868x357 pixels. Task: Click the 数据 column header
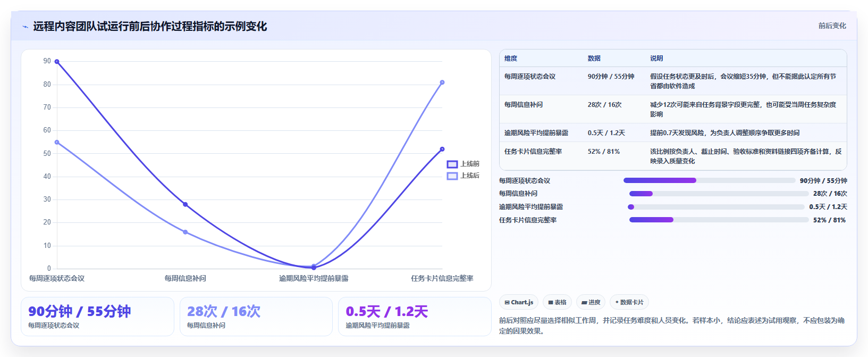594,59
